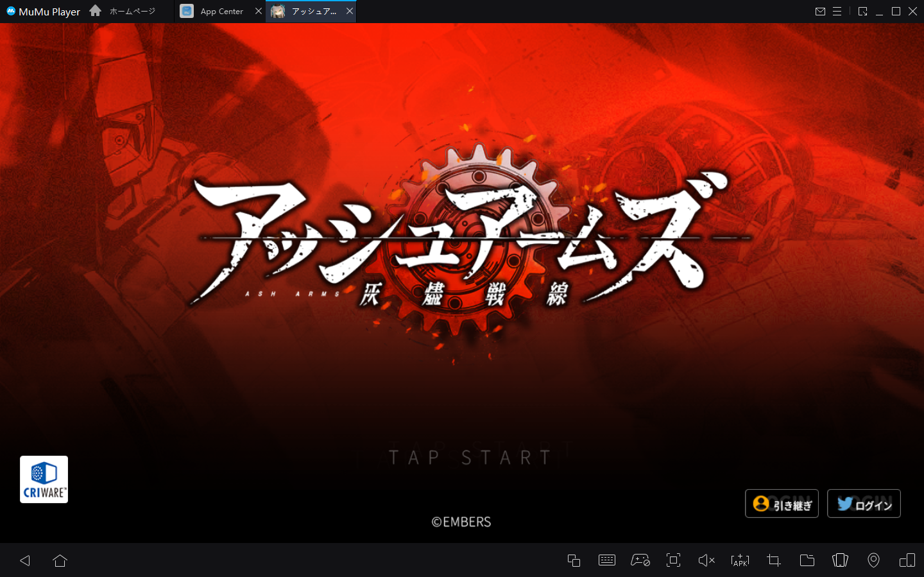Open the mail envelope icon in title bar
924x577 pixels.
pyautogui.click(x=820, y=12)
